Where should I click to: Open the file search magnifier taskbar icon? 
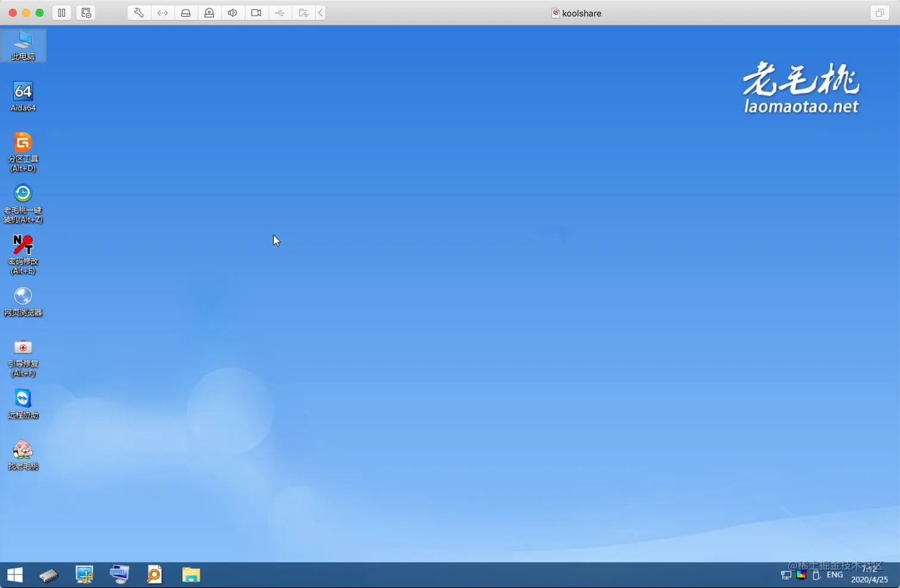tap(154, 575)
